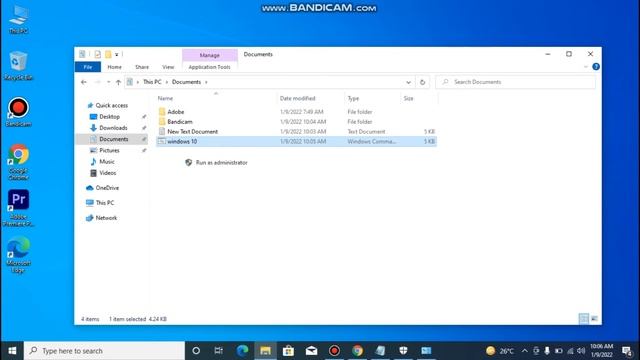
Task: Switch to the Share ribbon tab
Action: point(142,67)
